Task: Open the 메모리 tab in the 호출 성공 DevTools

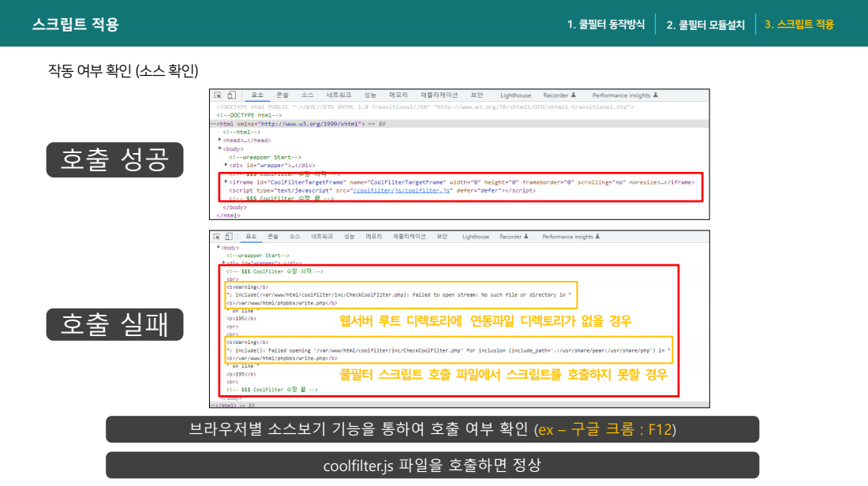Action: 398,95
